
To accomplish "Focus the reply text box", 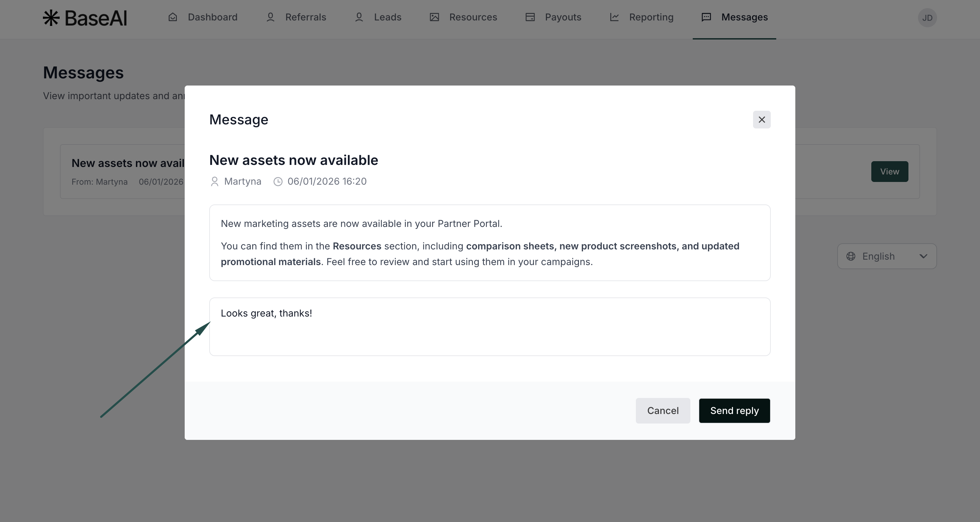I will tap(490, 327).
